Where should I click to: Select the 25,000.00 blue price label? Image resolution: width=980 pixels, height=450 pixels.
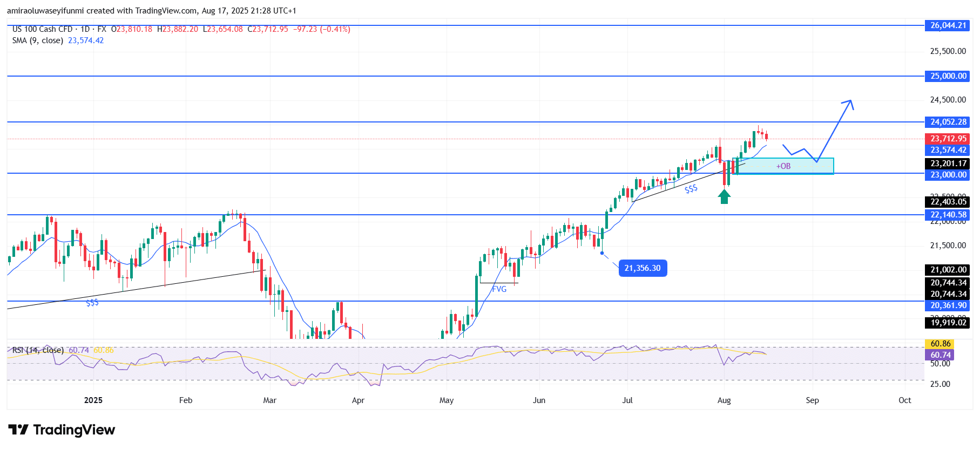pos(948,76)
